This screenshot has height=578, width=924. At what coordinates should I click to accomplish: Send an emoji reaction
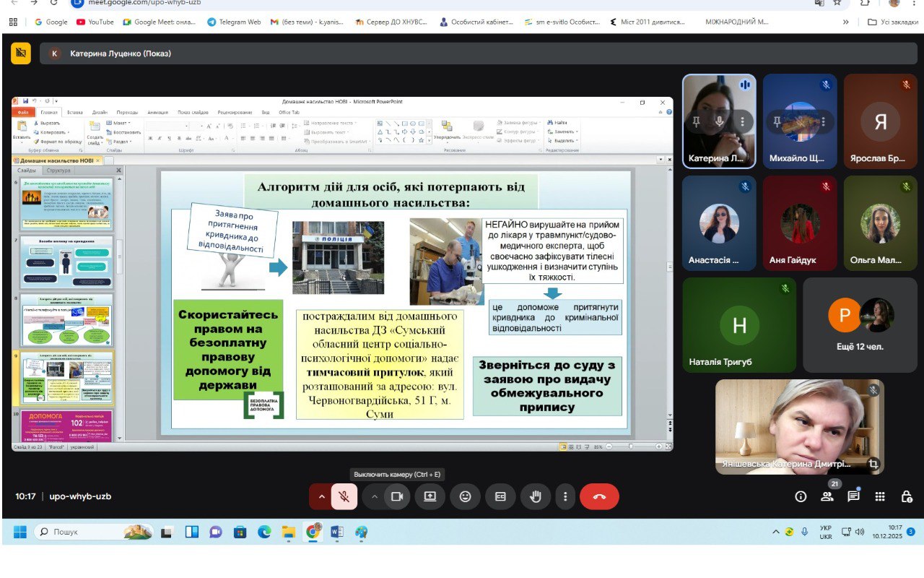click(466, 497)
